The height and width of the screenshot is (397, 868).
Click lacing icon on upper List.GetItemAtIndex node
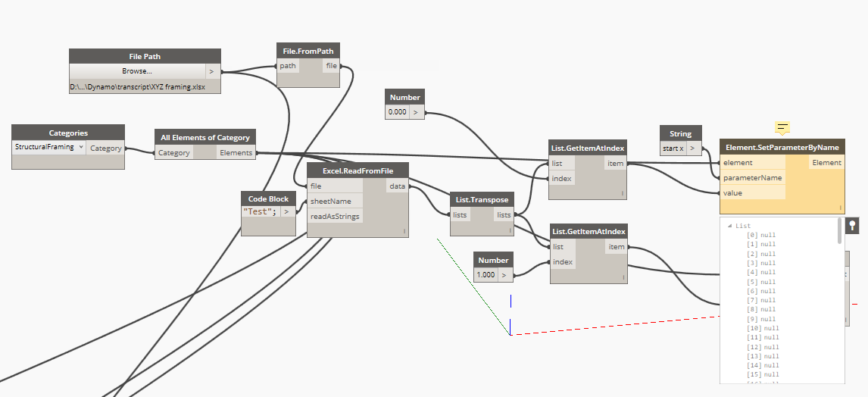point(623,194)
